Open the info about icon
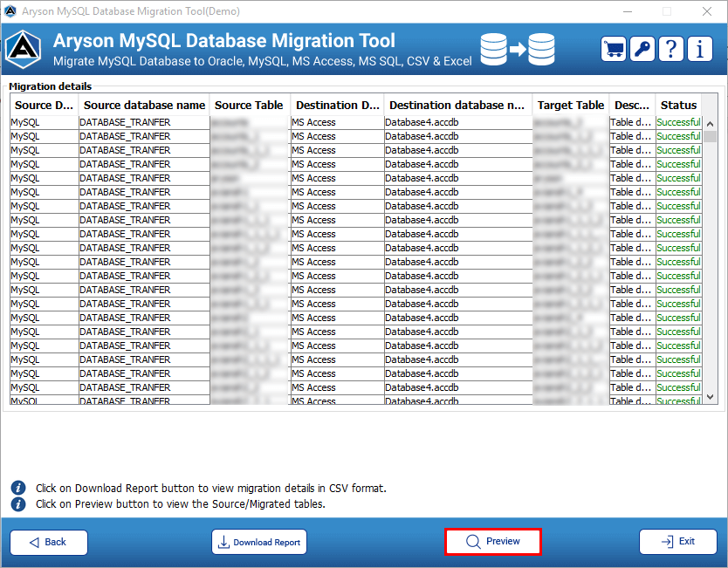 700,49
